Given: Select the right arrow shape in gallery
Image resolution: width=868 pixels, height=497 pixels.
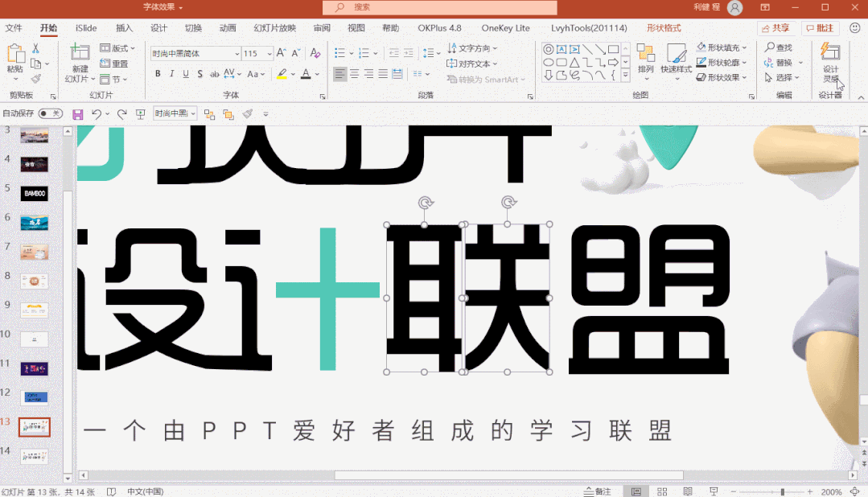Looking at the screenshot, I should point(613,62).
